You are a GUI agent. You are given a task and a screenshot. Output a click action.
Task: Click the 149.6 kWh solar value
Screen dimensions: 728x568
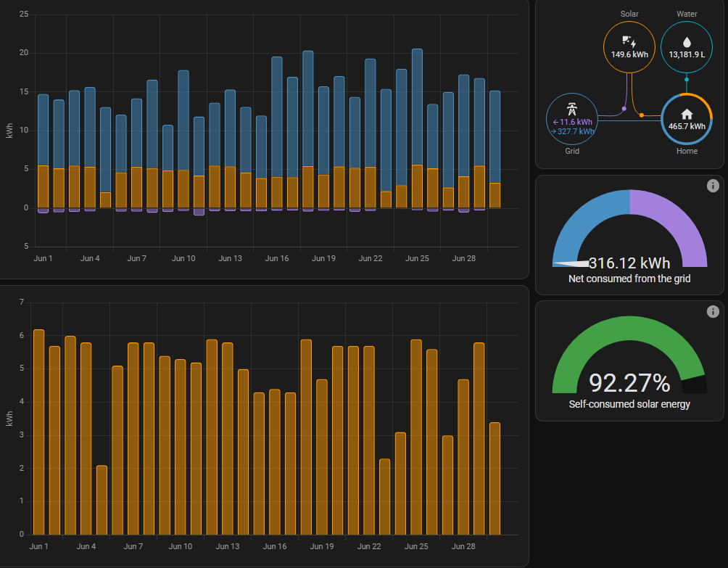[629, 54]
